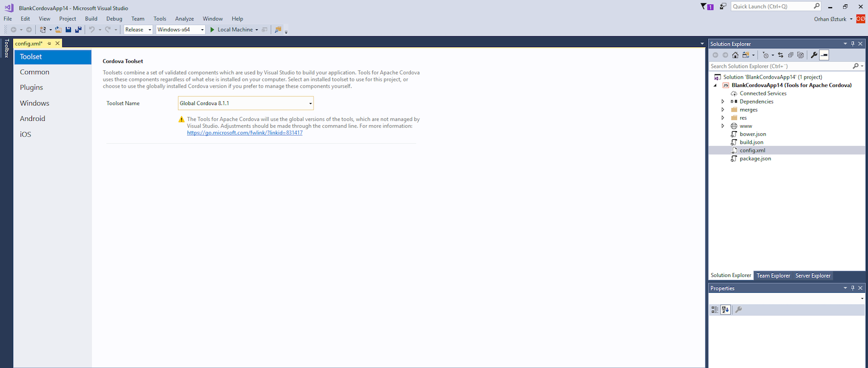Click the Show All Files icon
This screenshot has height=368, width=868.
800,55
